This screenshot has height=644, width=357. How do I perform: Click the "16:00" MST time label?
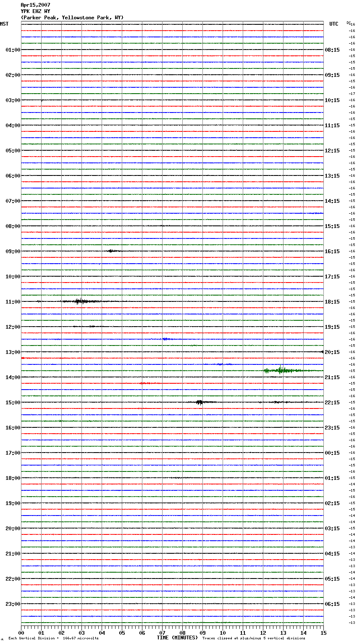pyautogui.click(x=13, y=428)
